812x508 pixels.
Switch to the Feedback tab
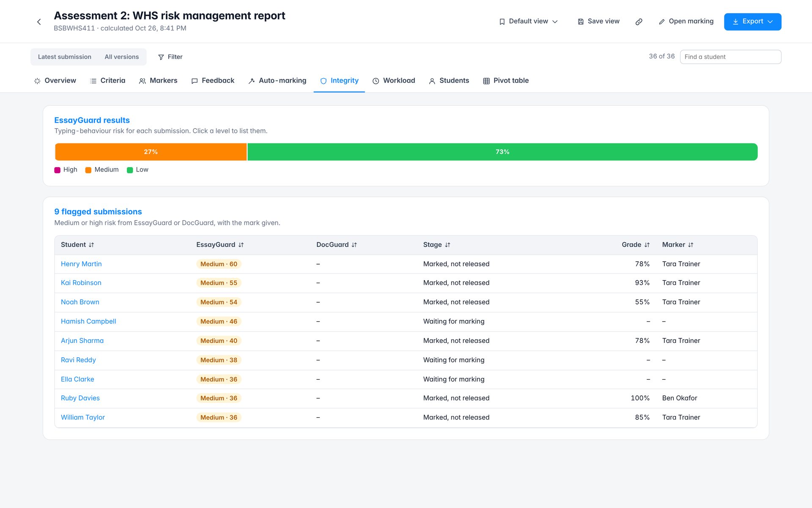click(x=213, y=80)
